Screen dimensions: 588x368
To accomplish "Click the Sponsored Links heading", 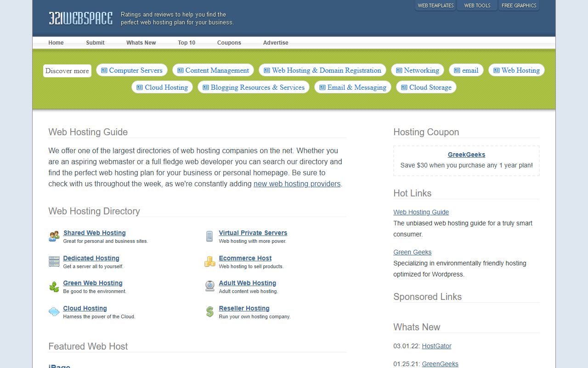I will (427, 297).
